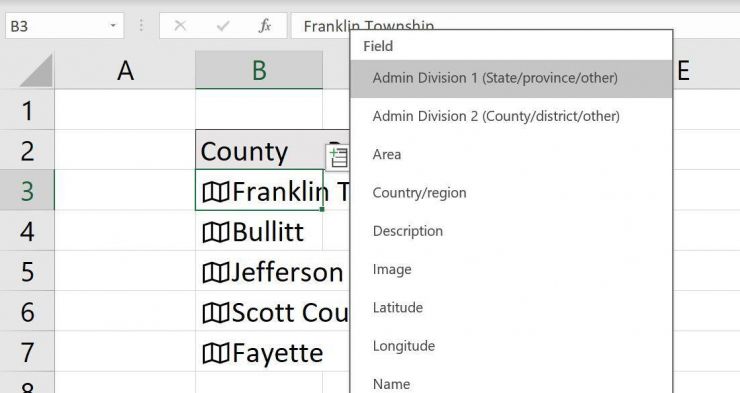740x393 pixels.
Task: Click the formula bar resize dots handle
Action: click(x=141, y=25)
